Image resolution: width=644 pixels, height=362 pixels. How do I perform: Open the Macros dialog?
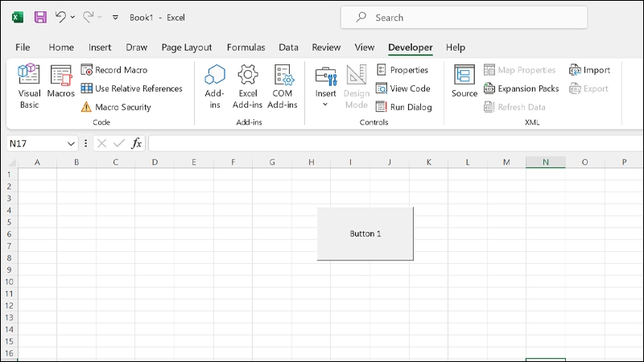tap(61, 81)
